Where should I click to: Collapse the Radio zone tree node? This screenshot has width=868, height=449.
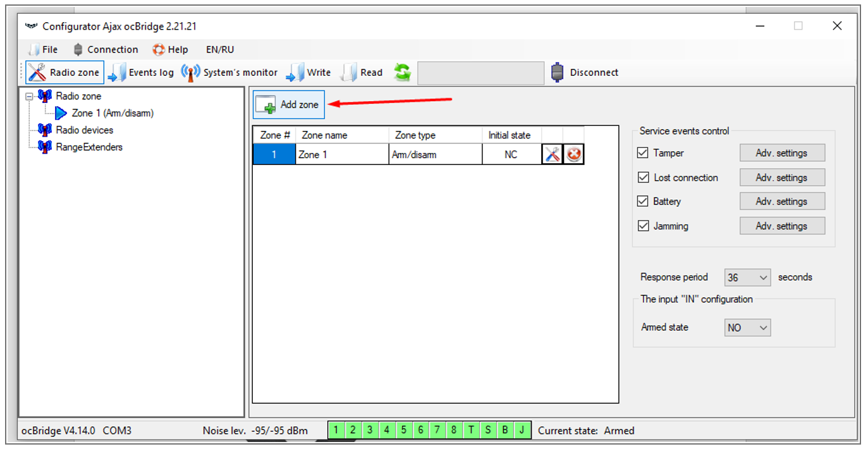tap(29, 97)
